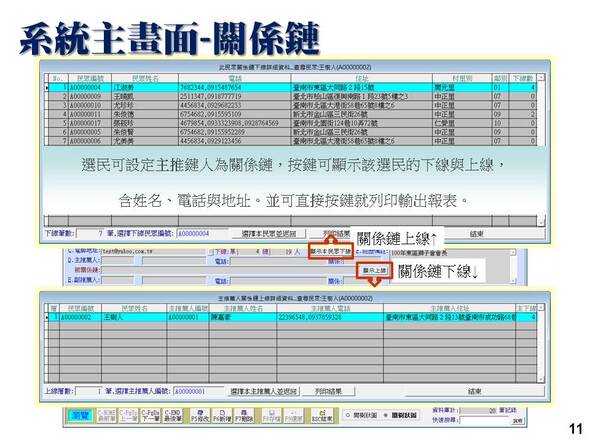The image size is (590, 443).
Task: Click the F6 新增 new-record icon
Action: [222, 415]
